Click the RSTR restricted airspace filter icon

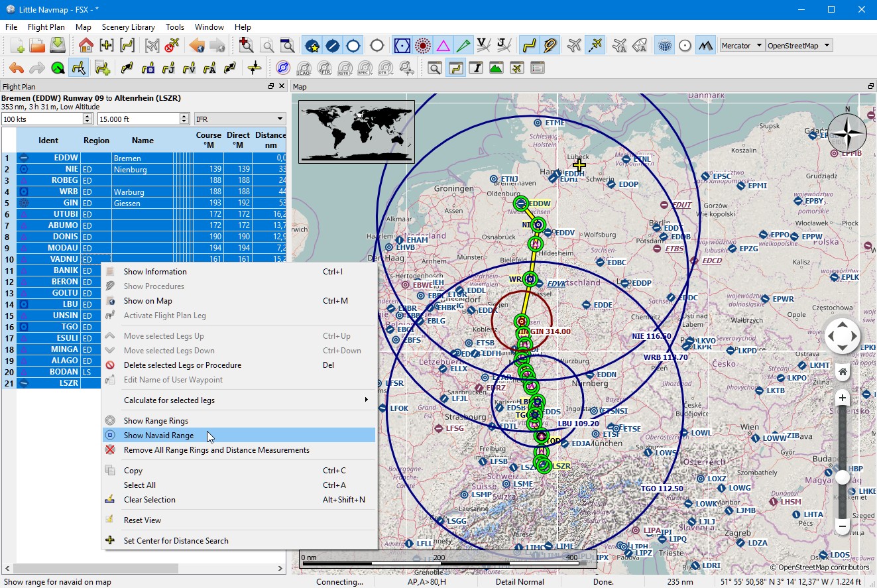click(x=345, y=68)
